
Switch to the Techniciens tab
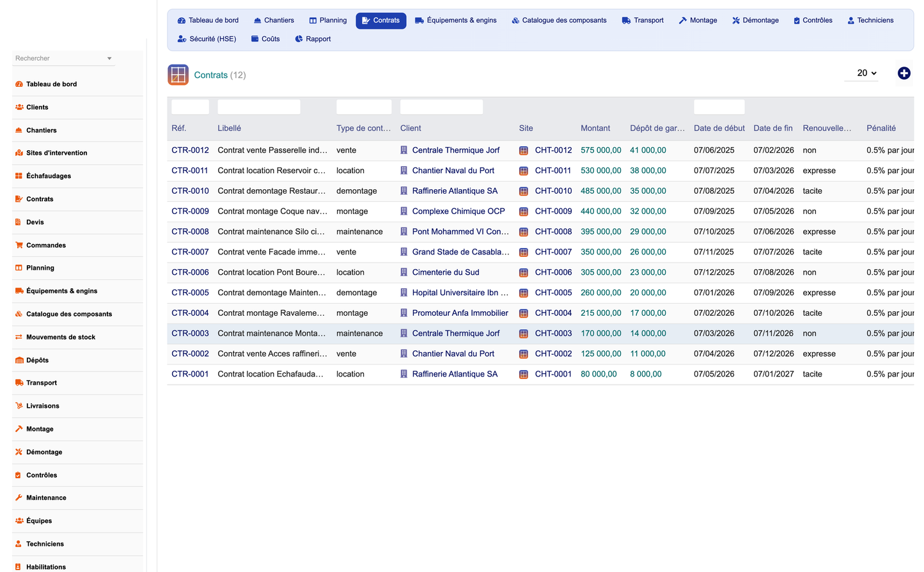click(870, 20)
